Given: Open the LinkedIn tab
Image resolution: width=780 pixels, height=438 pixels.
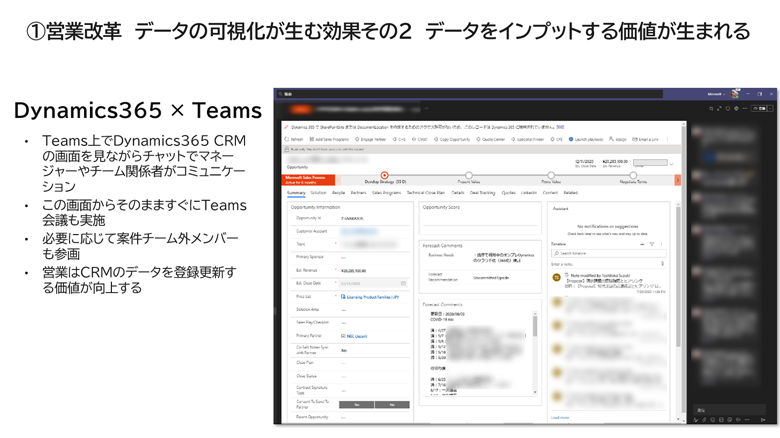Looking at the screenshot, I should 529,193.
